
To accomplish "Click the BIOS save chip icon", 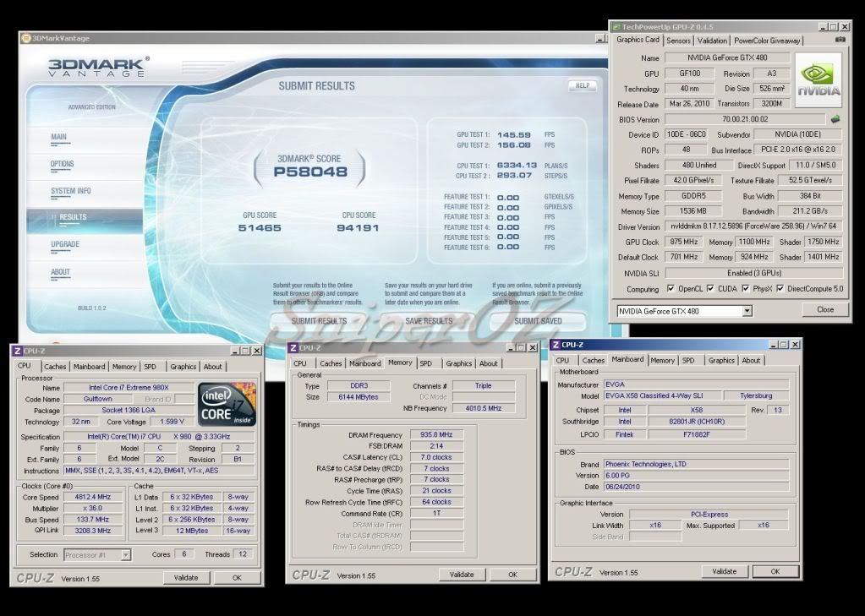I will tap(835, 119).
